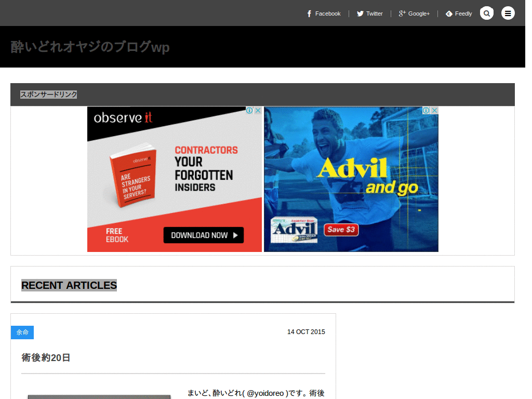Screen dimensions: 532x399
Task: Click the Google+ g+ icon
Action: pos(402,14)
